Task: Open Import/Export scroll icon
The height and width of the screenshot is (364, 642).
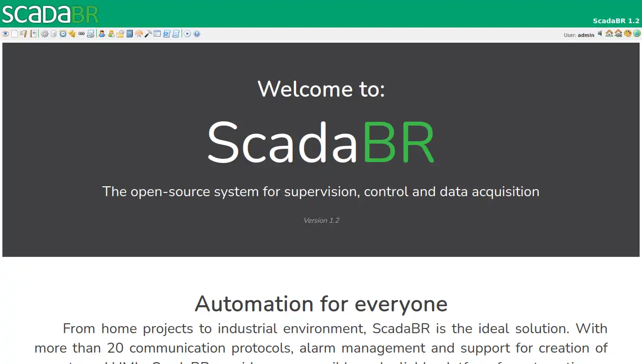Action: [x=176, y=34]
